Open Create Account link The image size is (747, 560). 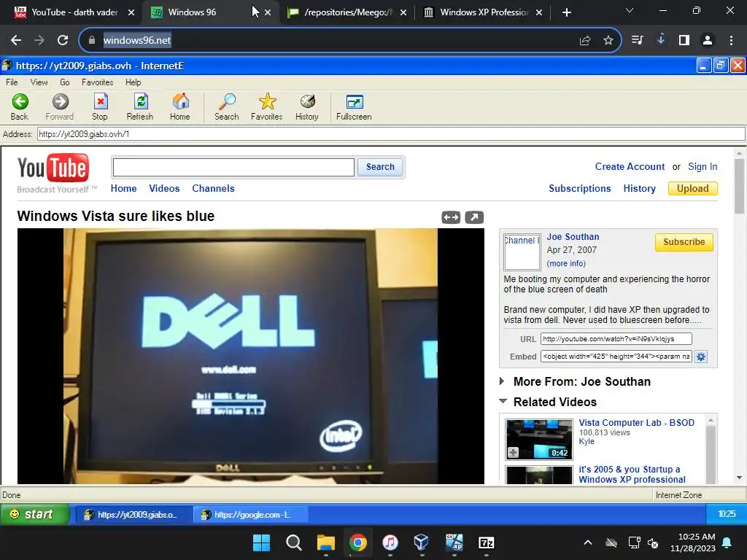point(630,167)
